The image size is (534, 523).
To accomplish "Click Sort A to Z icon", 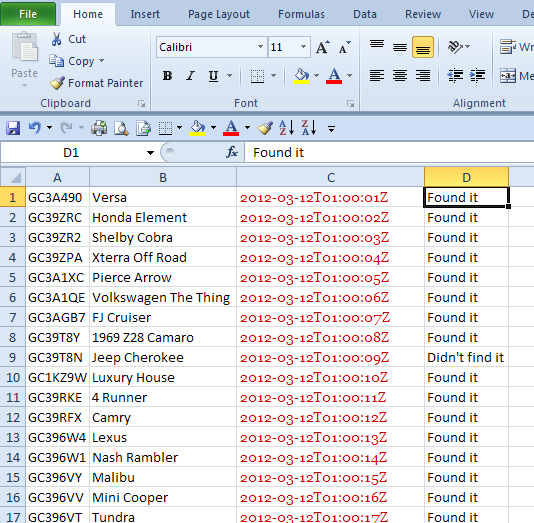I will [286, 128].
